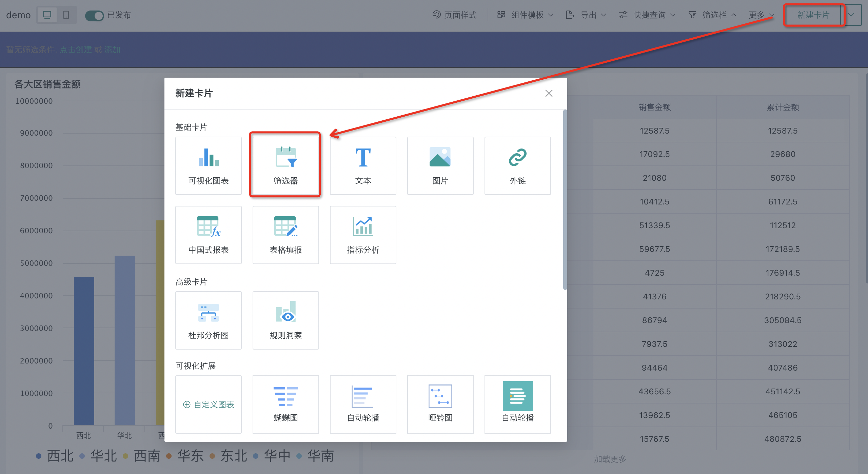Add a 文本 text card
Image resolution: width=868 pixels, height=474 pixels.
point(363,166)
